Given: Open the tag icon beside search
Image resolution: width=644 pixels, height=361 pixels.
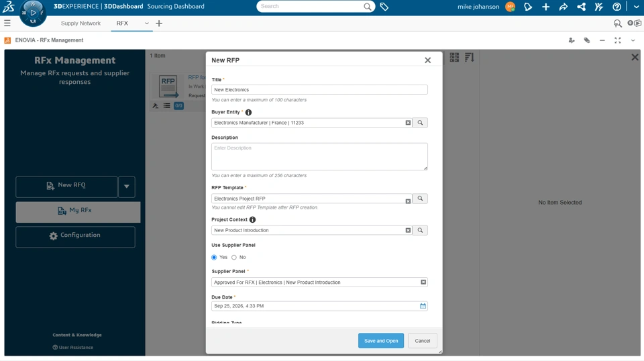Looking at the screenshot, I should (384, 7).
